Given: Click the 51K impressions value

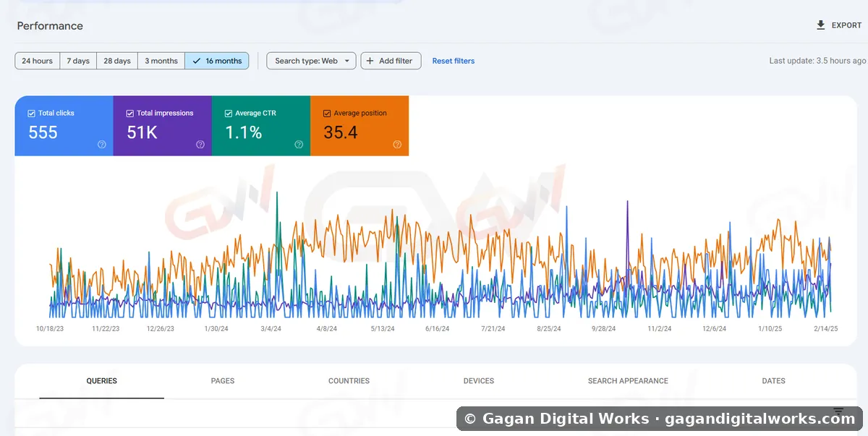Looking at the screenshot, I should click(x=142, y=132).
